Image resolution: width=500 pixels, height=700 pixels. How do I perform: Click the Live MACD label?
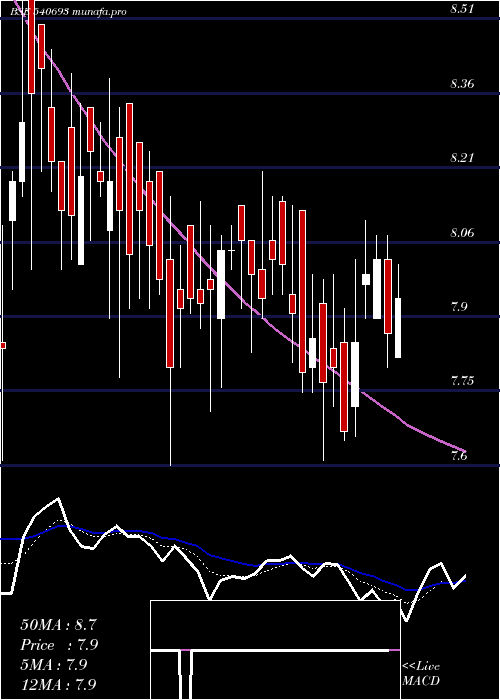[x=421, y=674]
